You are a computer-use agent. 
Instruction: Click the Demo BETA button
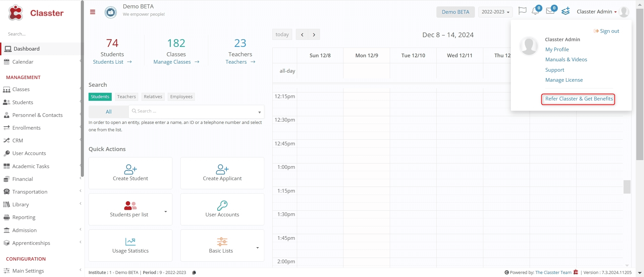click(x=455, y=12)
